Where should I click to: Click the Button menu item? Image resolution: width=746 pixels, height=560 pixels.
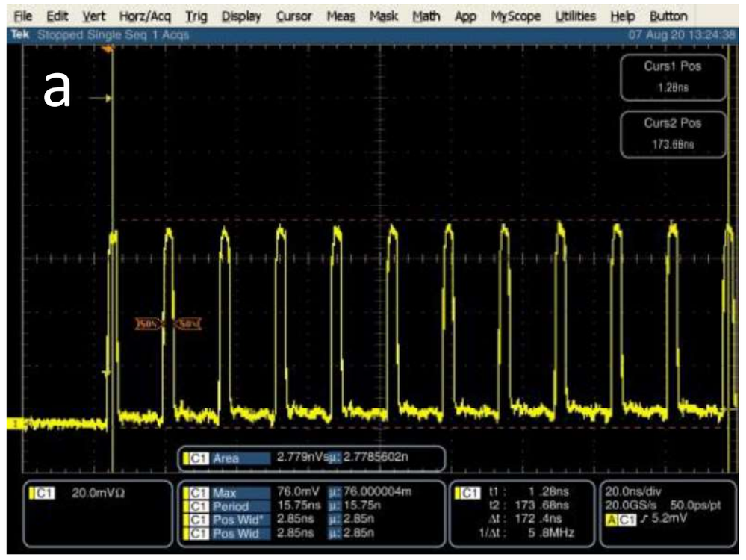[x=668, y=16]
